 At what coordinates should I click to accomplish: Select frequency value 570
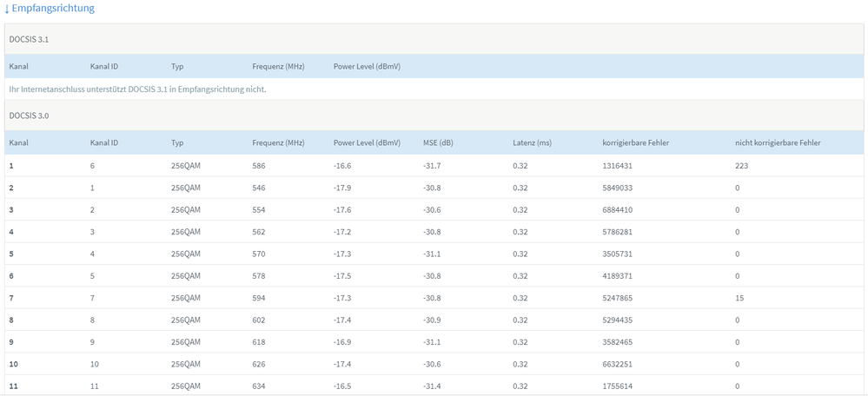click(259, 254)
